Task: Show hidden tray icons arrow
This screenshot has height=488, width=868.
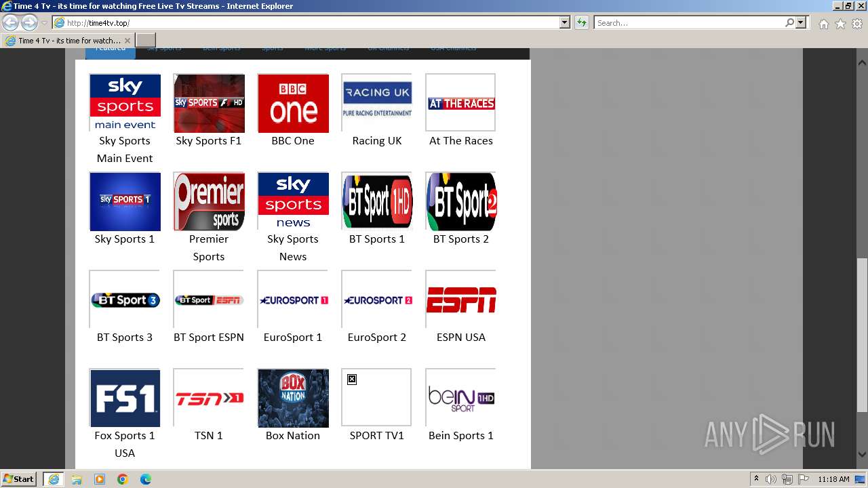Action: pyautogui.click(x=757, y=479)
